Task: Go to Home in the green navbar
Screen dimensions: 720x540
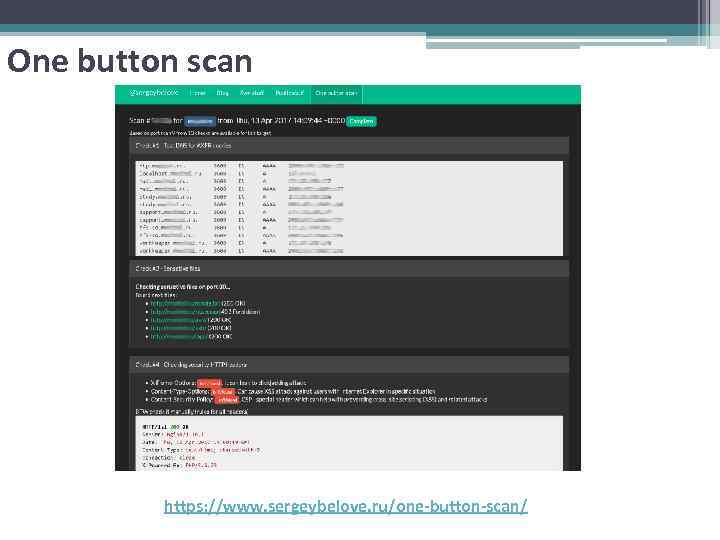Action: point(197,93)
